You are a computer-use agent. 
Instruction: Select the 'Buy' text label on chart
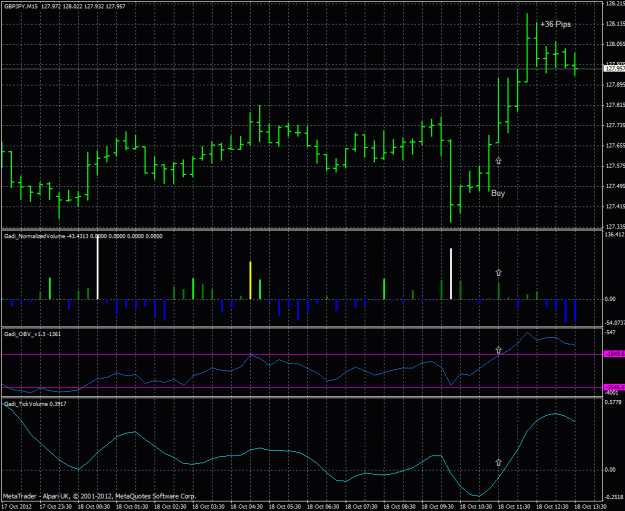(498, 193)
